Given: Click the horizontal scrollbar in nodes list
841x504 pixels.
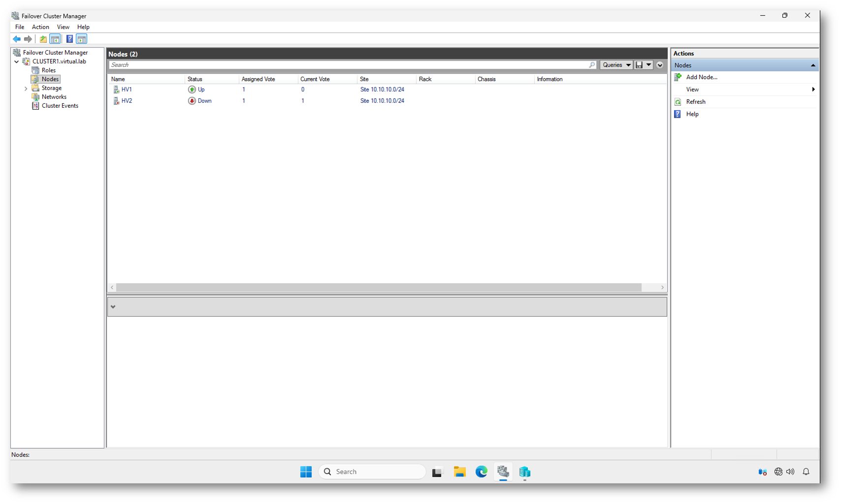Looking at the screenshot, I should 378,287.
